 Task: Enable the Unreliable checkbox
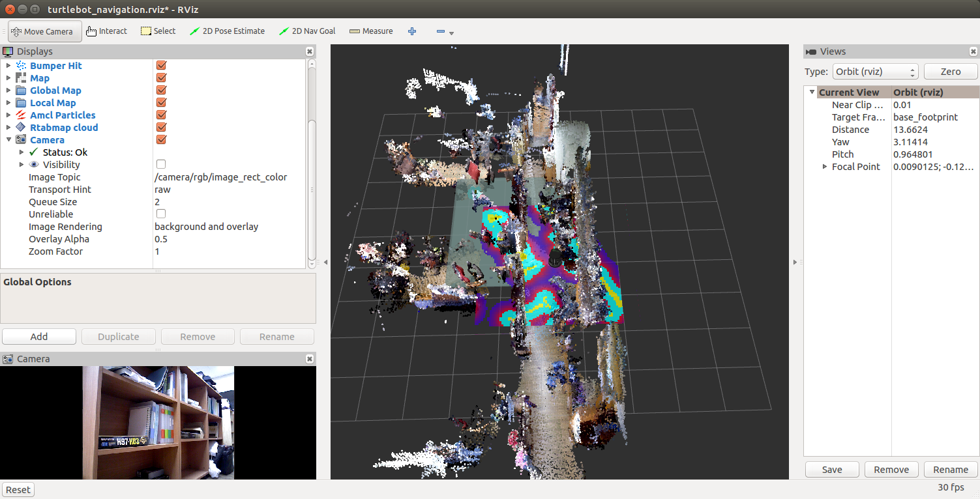coord(161,214)
